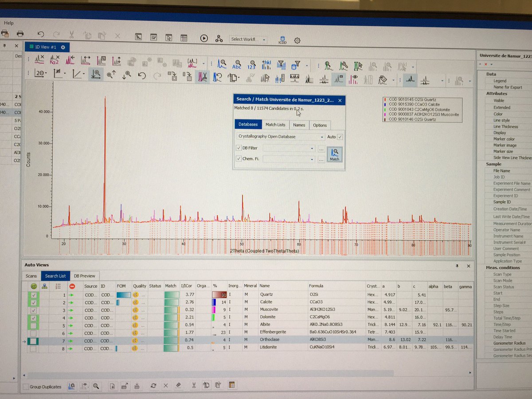Close the Search / Match dialog

[x=340, y=101]
